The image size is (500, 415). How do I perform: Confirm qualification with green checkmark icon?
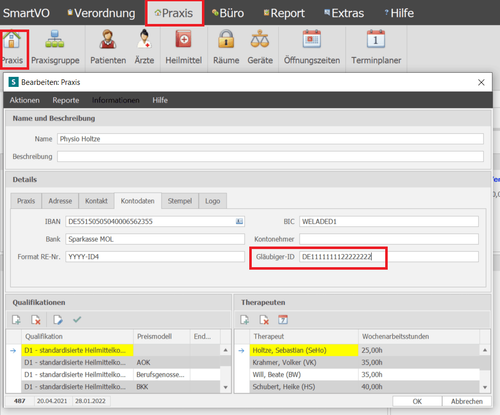point(77,320)
